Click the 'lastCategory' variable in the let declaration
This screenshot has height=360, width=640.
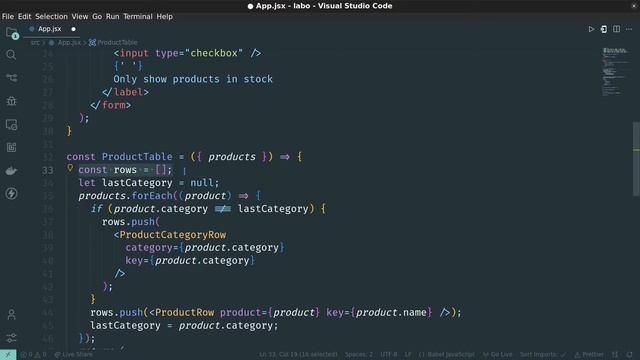(x=137, y=183)
